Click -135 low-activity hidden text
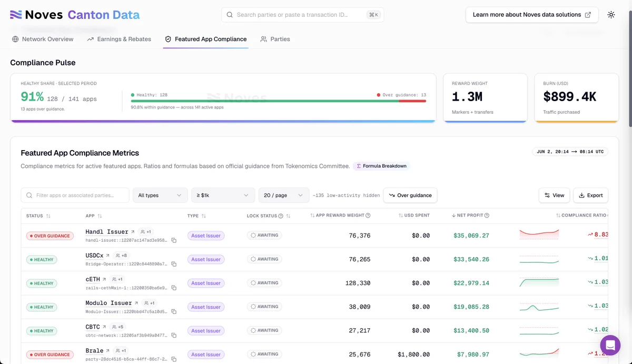 [346, 195]
